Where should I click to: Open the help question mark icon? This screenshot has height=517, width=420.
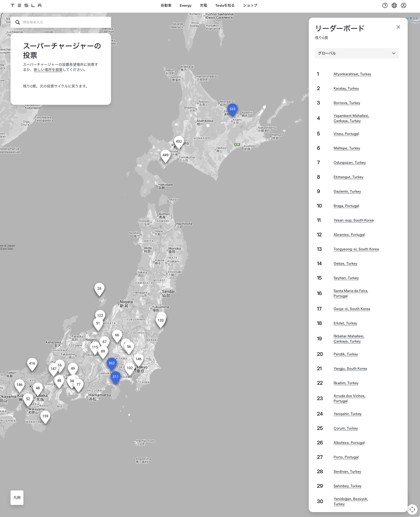pyautogui.click(x=385, y=5)
